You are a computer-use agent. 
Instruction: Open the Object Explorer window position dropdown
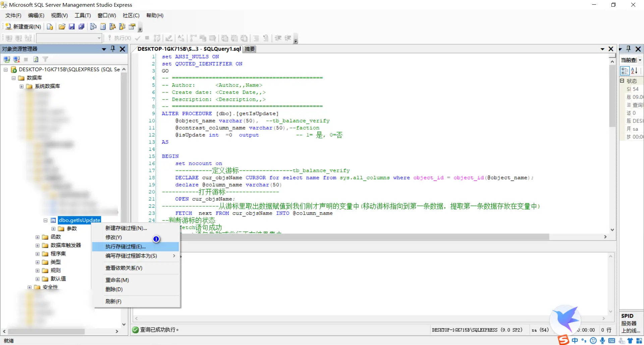coord(104,49)
